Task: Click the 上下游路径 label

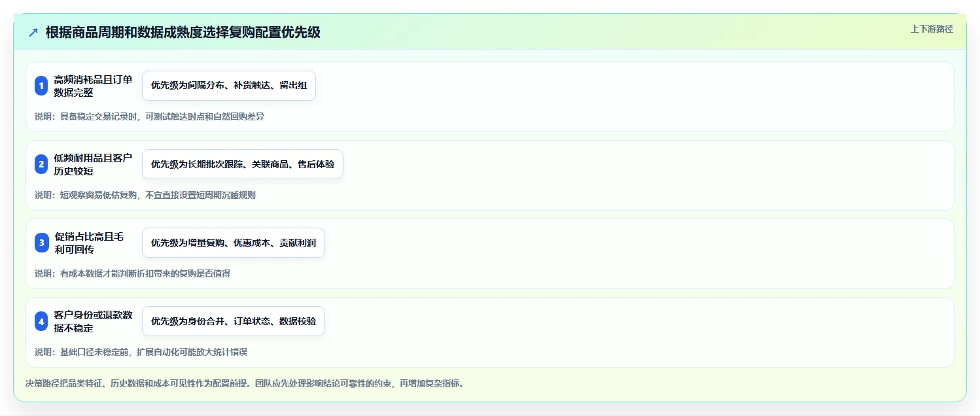Action: click(932, 29)
